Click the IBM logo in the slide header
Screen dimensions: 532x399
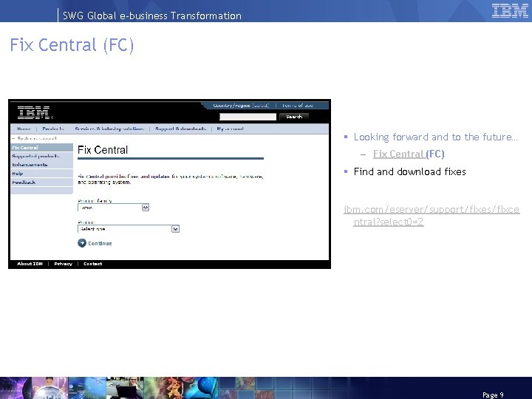pyautogui.click(x=510, y=11)
